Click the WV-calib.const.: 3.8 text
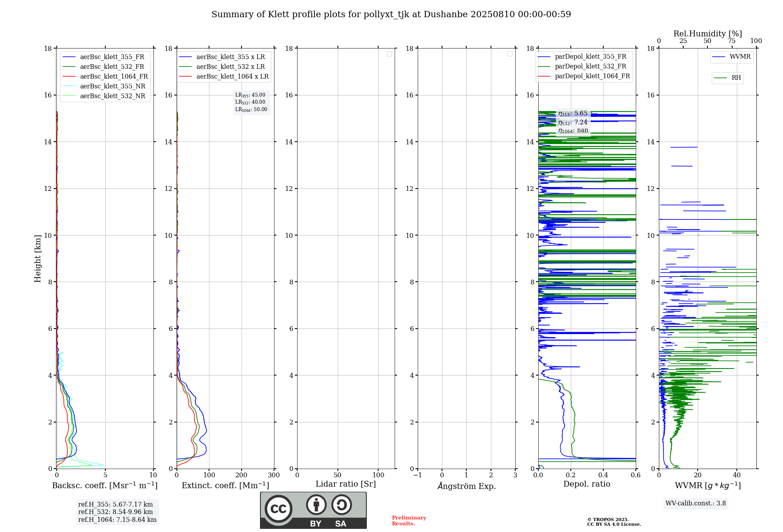 tap(696, 503)
